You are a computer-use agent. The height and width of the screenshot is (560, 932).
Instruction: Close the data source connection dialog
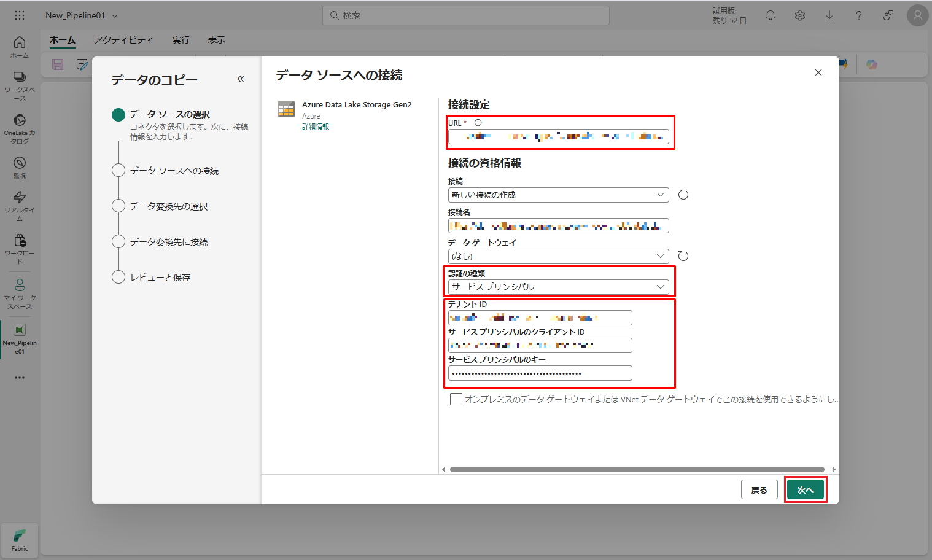tap(818, 72)
